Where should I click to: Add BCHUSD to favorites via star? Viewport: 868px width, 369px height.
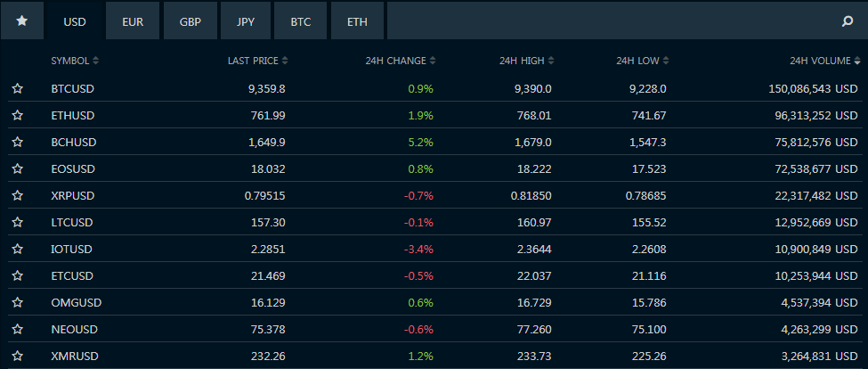click(x=17, y=143)
